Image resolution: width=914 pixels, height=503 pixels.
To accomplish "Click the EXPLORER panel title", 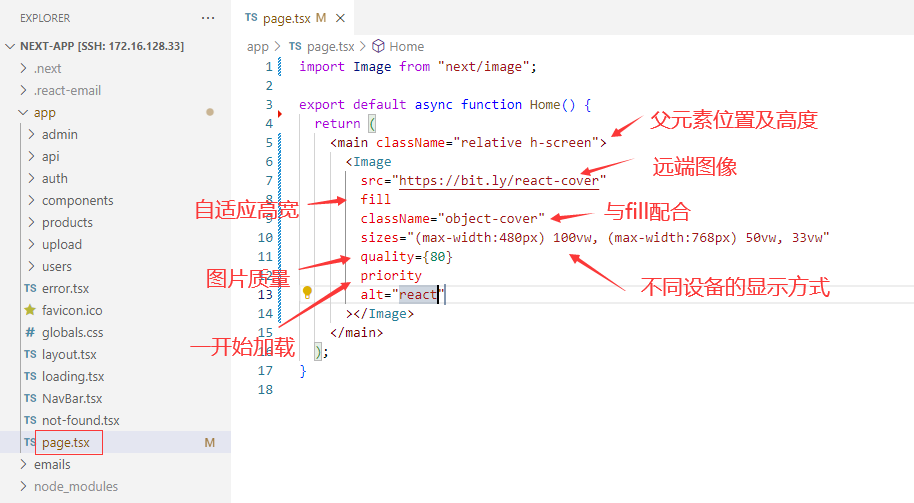I will (45, 18).
